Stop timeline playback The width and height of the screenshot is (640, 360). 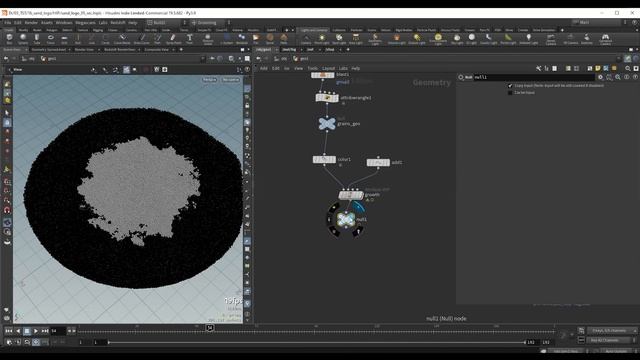pyautogui.click(x=27, y=331)
